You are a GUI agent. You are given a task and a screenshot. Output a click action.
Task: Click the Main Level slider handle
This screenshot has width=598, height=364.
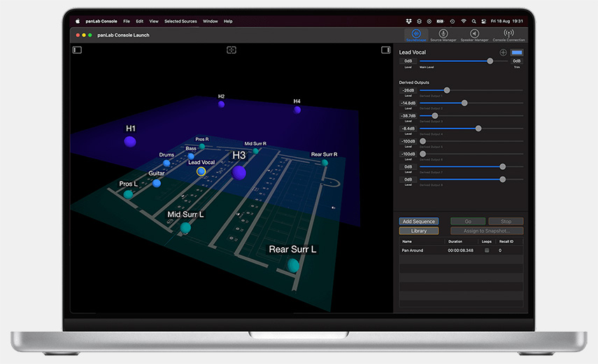[x=490, y=61]
